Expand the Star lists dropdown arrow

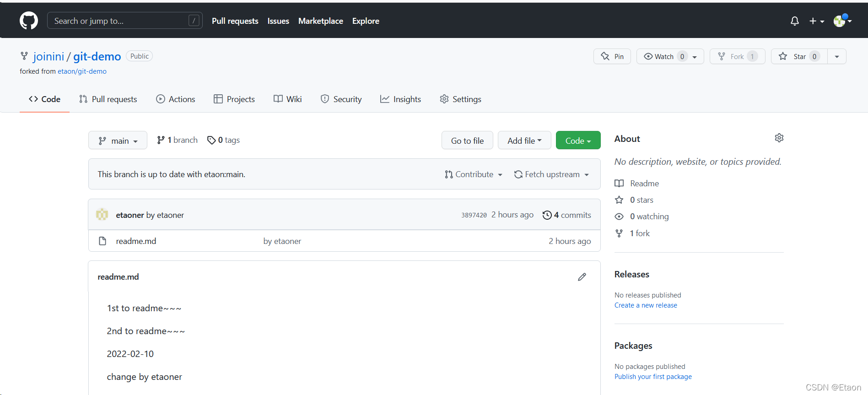pyautogui.click(x=837, y=57)
